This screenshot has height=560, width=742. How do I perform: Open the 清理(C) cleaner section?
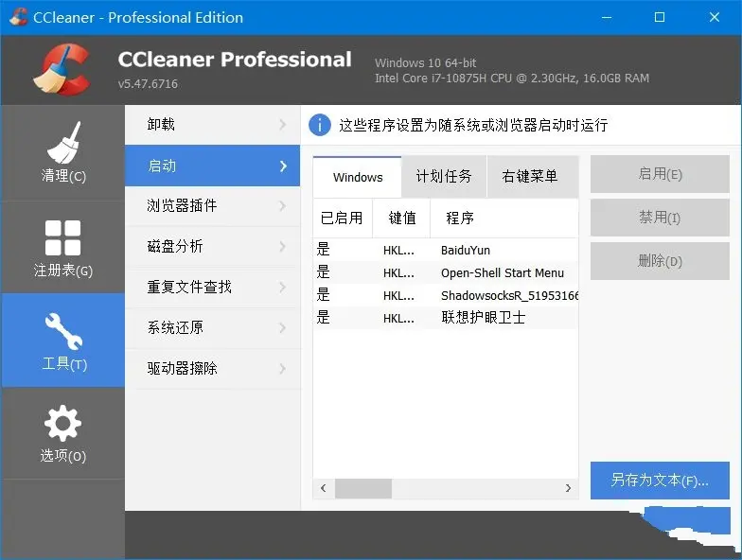(x=62, y=152)
